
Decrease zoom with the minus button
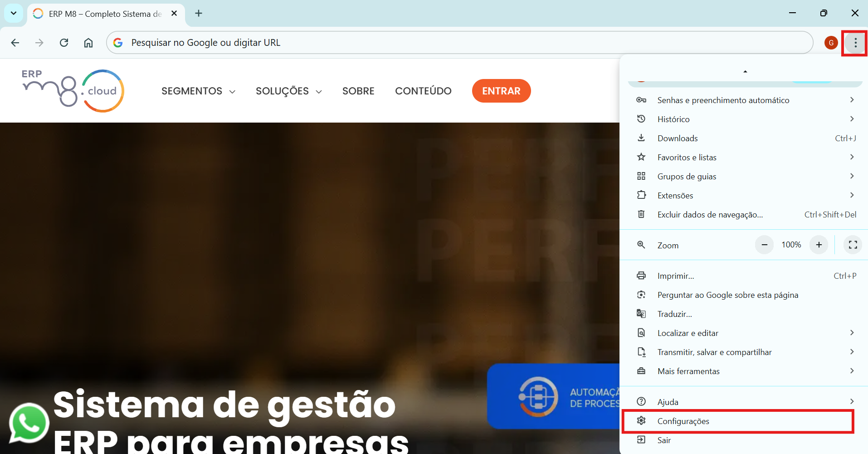(x=764, y=245)
